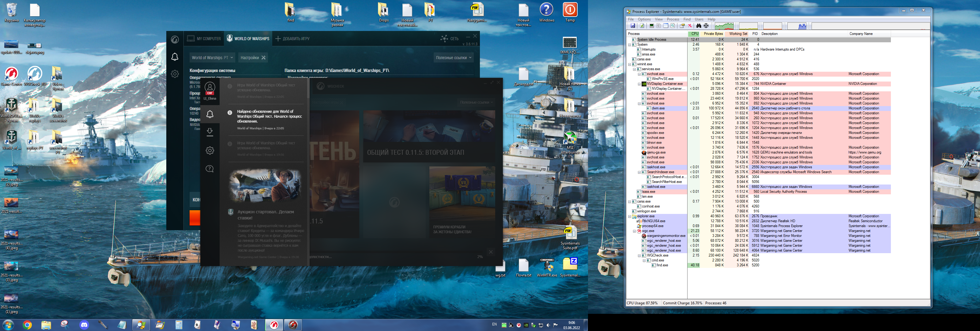Viewport: 980px width, 331px height.
Task: Collapse the services.exe tree node
Action: click(634, 69)
